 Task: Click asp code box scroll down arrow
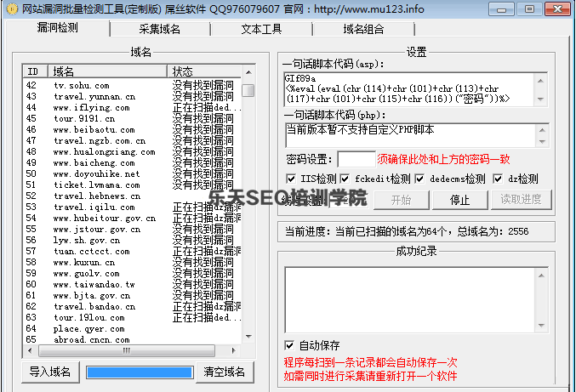[x=540, y=99]
